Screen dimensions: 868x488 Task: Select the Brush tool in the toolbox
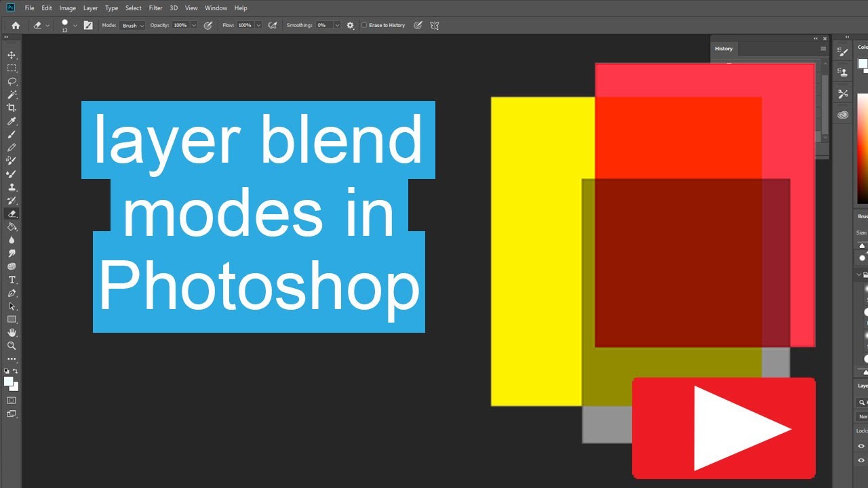[x=12, y=134]
